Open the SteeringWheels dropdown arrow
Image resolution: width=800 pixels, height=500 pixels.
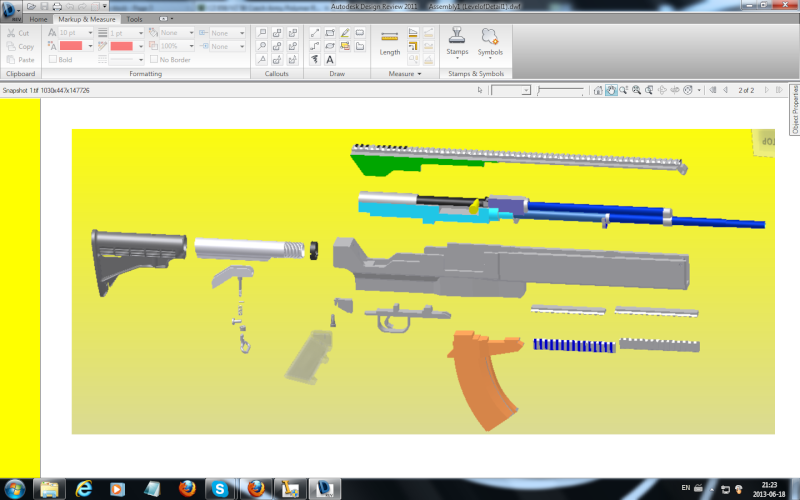(699, 90)
